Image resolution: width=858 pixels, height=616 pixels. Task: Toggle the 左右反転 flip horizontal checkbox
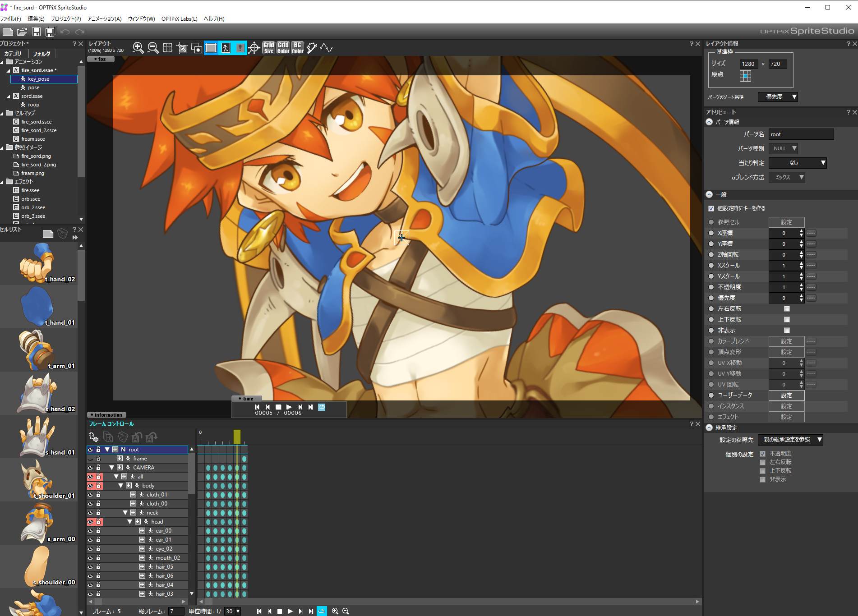point(787,309)
